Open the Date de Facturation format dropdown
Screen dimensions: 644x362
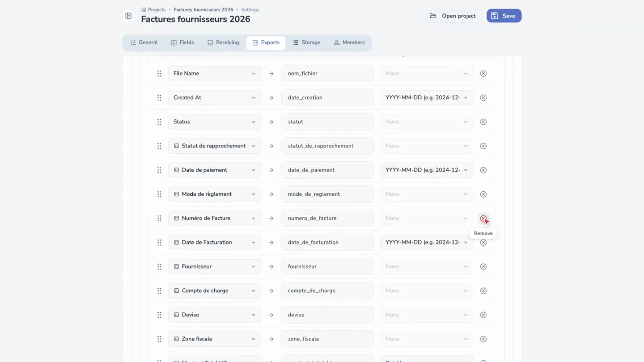coord(427,242)
